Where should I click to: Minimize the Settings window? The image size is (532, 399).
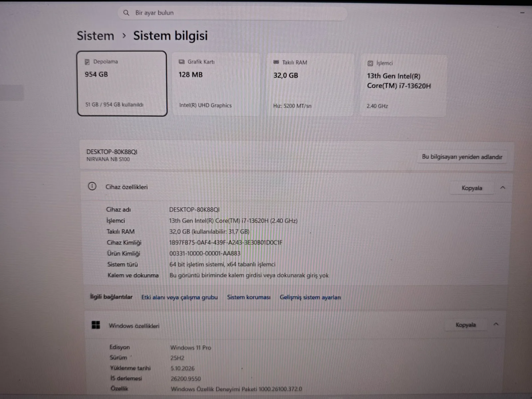click(522, 13)
